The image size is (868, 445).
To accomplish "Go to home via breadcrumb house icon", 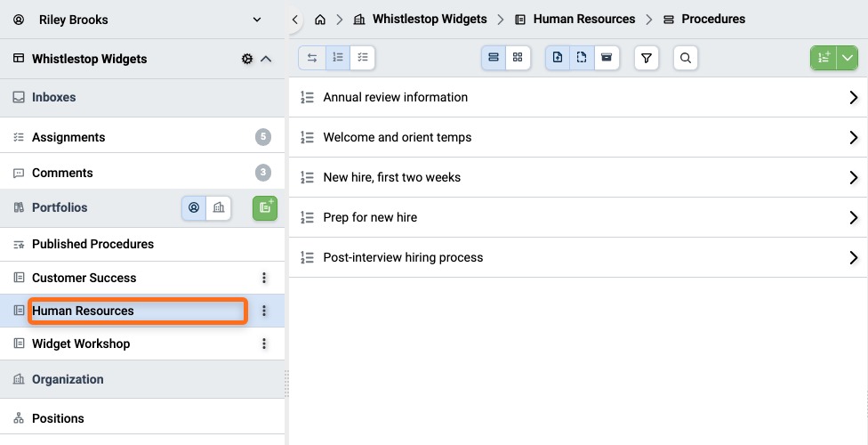I will click(320, 20).
